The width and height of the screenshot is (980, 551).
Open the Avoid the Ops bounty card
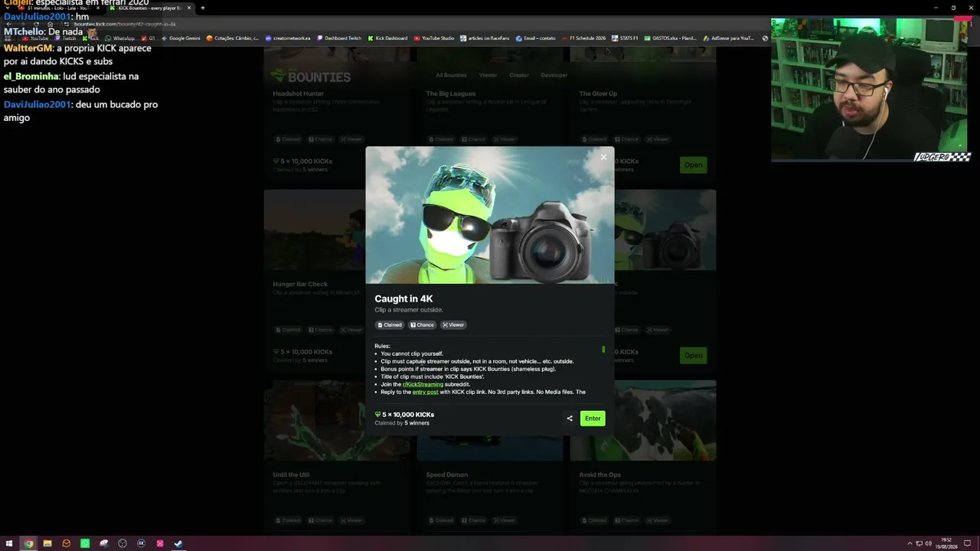[x=643, y=458]
